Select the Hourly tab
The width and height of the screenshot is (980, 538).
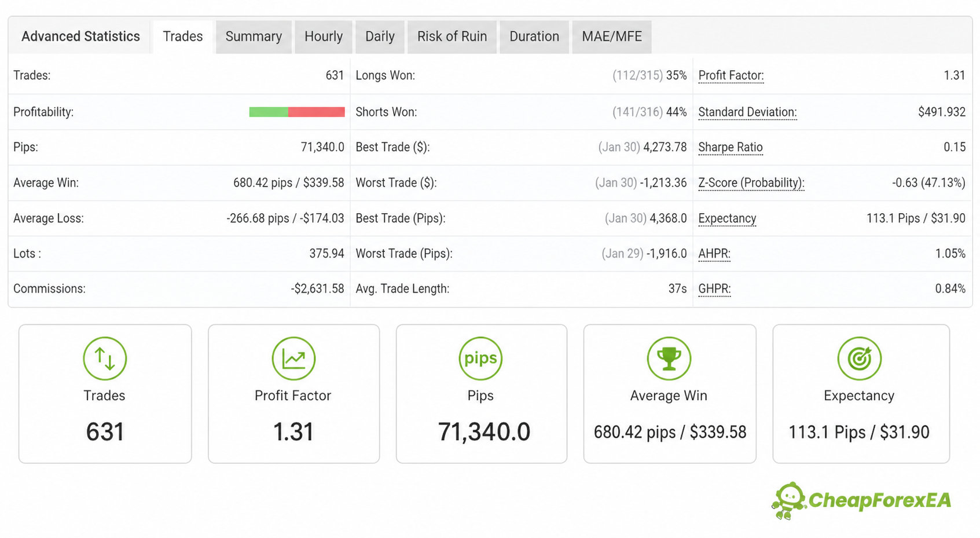324,36
